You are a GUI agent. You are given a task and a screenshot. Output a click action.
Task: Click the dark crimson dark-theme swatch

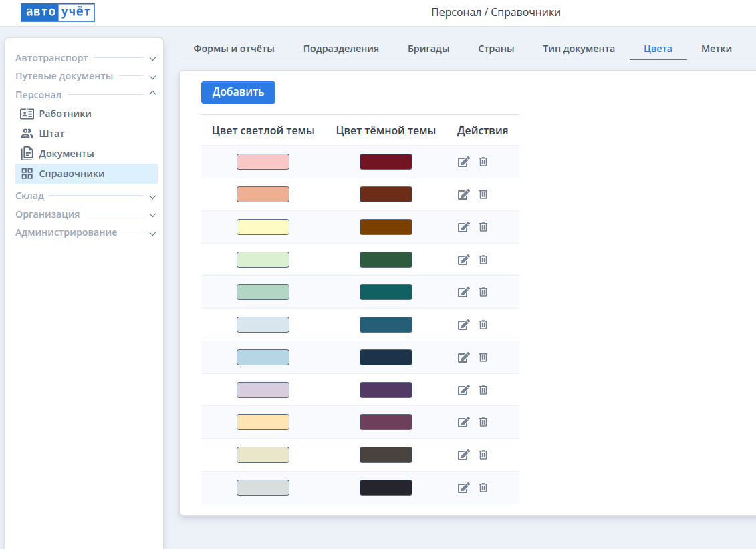386,162
